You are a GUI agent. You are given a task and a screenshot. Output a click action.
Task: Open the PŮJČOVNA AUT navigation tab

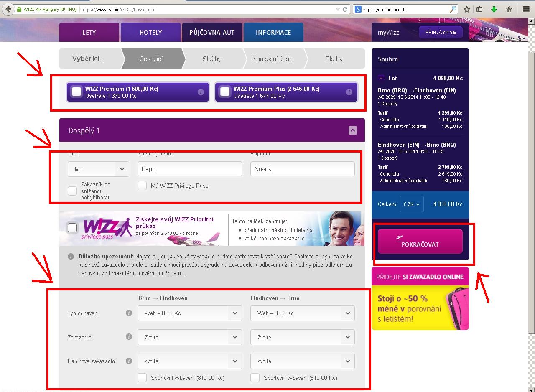pyautogui.click(x=212, y=32)
